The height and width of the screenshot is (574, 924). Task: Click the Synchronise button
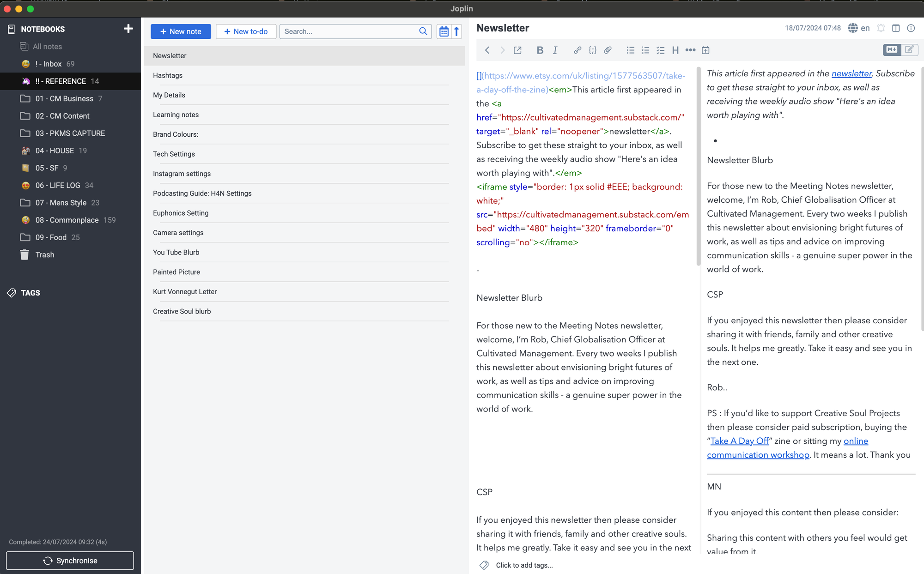(70, 561)
